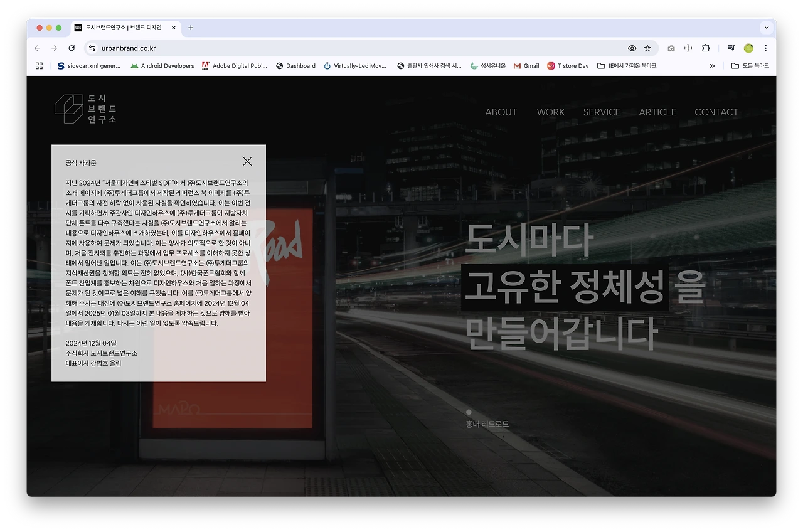Open the apps grid in bookmarks bar
This screenshot has height=532, width=803.
[x=39, y=66]
